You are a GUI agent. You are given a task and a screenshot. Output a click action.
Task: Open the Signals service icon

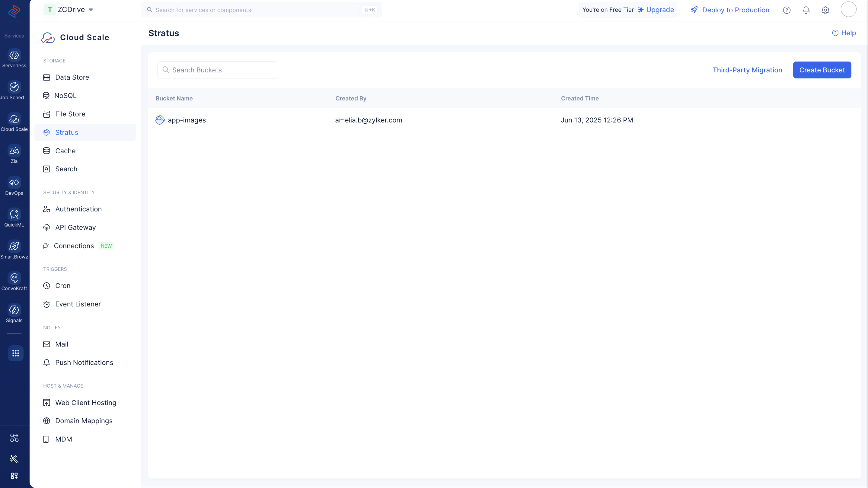point(14,310)
